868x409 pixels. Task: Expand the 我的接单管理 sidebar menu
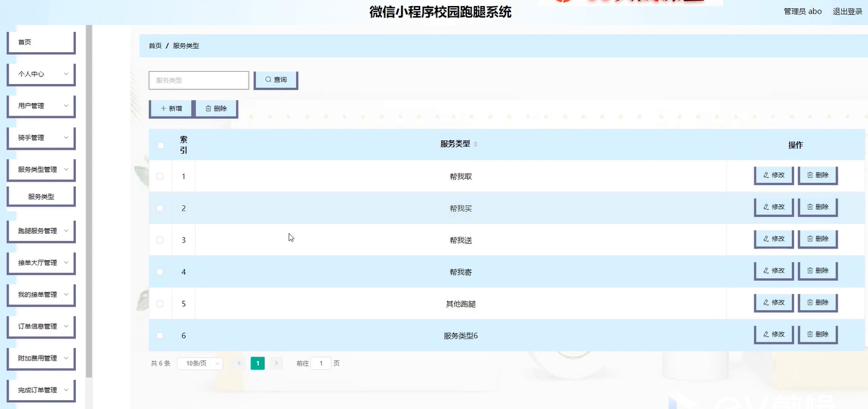coord(41,295)
